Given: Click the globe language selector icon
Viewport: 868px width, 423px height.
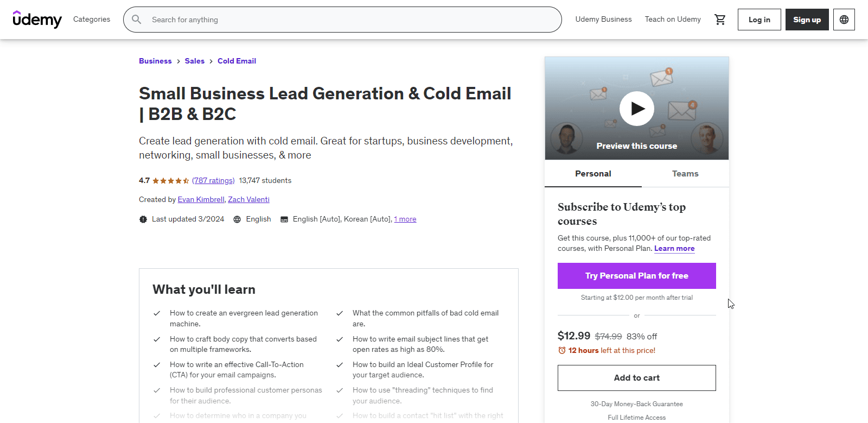Looking at the screenshot, I should tap(844, 19).
